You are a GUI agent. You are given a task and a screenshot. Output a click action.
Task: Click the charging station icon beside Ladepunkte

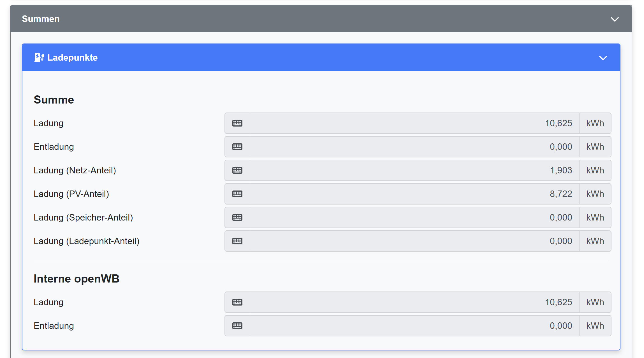pos(39,57)
